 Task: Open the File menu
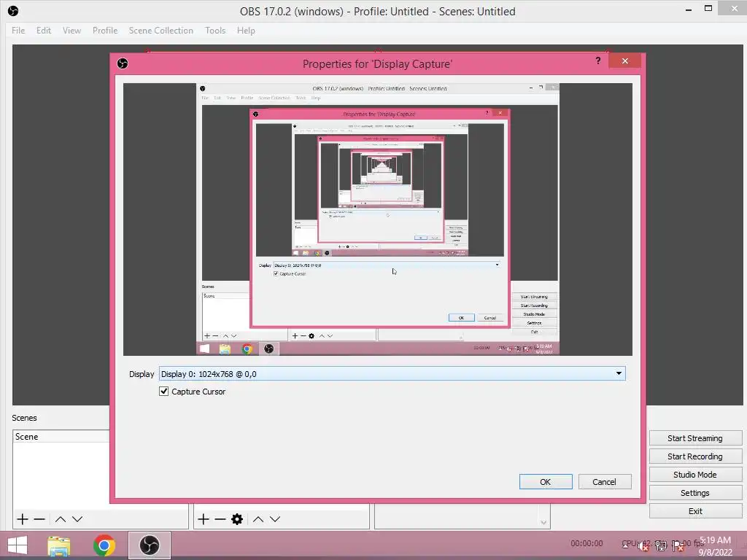pos(18,31)
